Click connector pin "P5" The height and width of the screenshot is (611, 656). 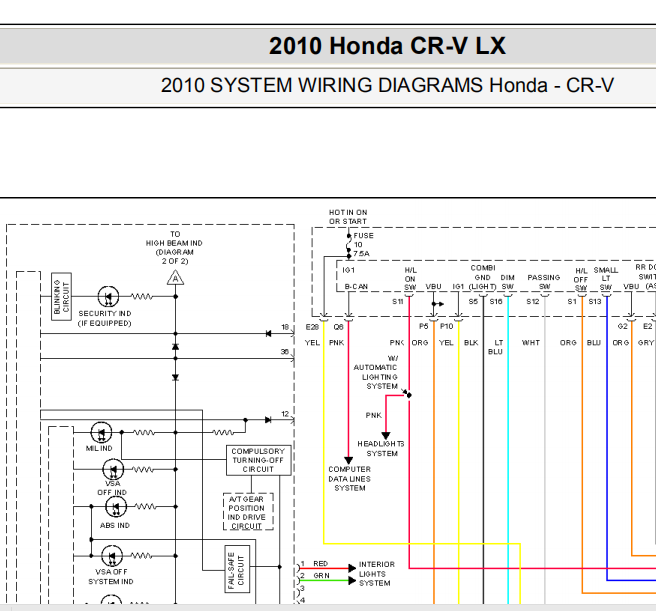pos(424,326)
